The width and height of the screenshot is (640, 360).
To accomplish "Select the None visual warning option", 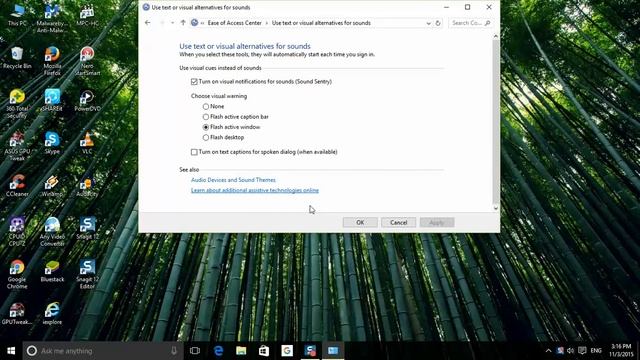I will (213, 106).
